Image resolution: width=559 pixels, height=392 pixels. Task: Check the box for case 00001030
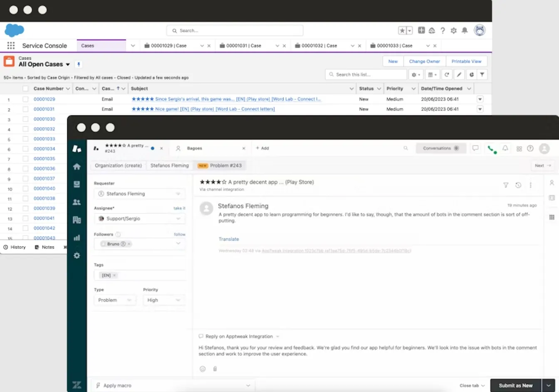coord(25,119)
